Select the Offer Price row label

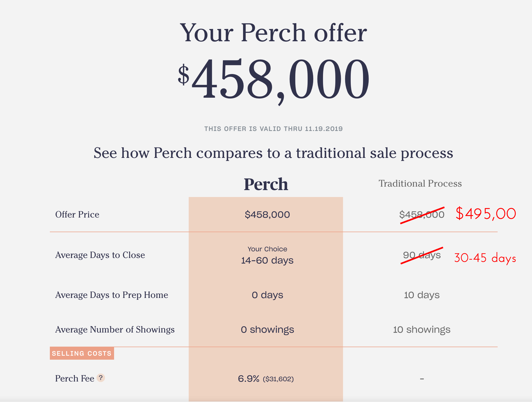click(77, 215)
